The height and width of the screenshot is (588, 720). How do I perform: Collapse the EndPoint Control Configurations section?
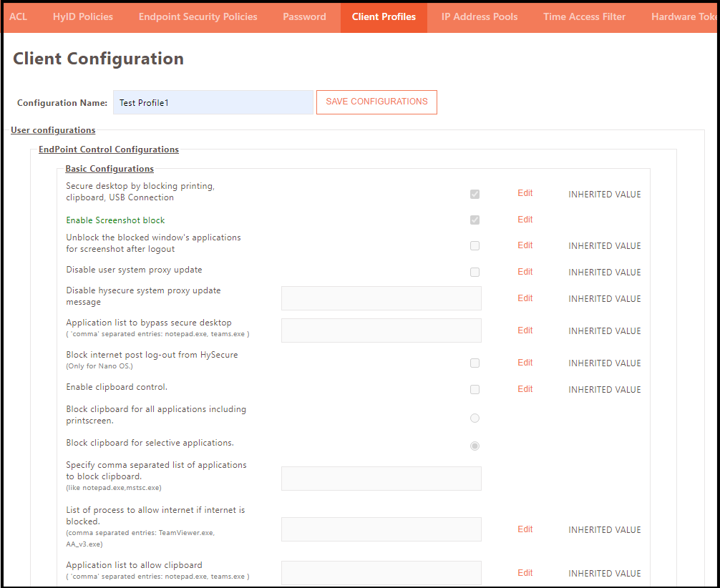108,149
